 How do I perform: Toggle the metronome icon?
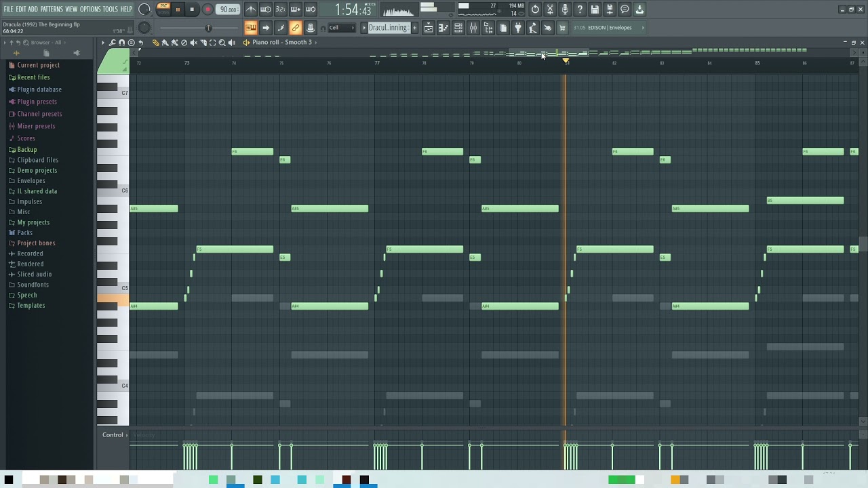click(251, 9)
